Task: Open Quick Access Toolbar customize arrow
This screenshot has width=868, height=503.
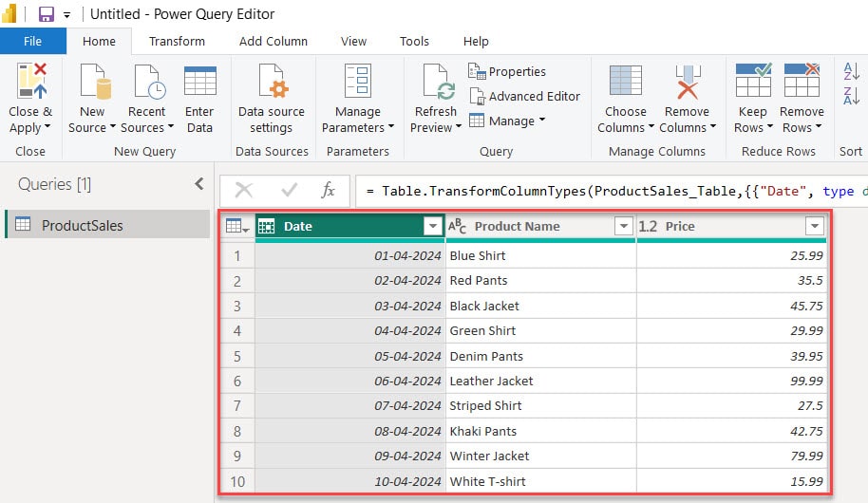Action: pos(67,15)
